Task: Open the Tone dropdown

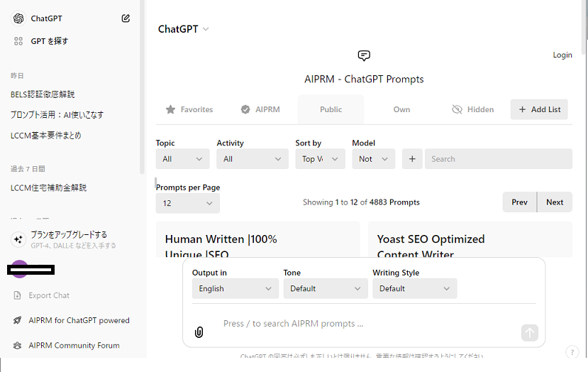Action: tap(326, 288)
